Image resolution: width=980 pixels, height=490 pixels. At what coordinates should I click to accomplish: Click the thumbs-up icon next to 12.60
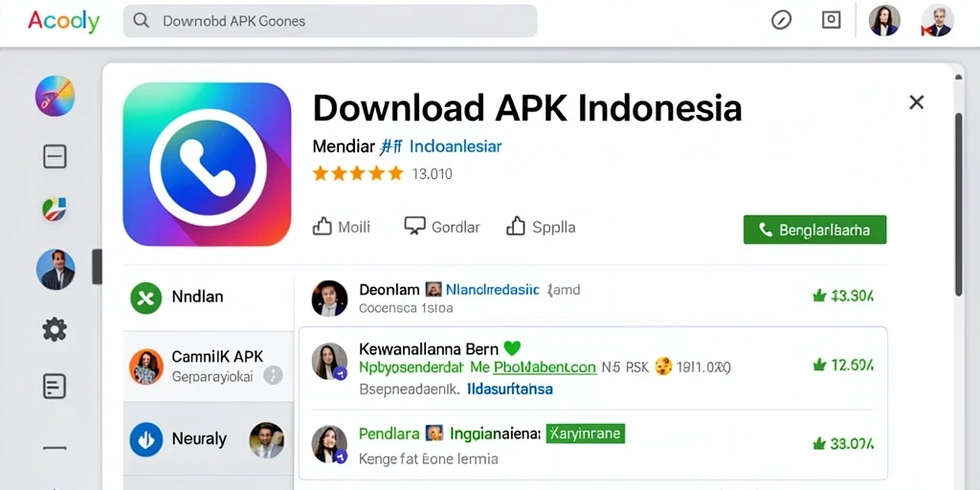819,365
